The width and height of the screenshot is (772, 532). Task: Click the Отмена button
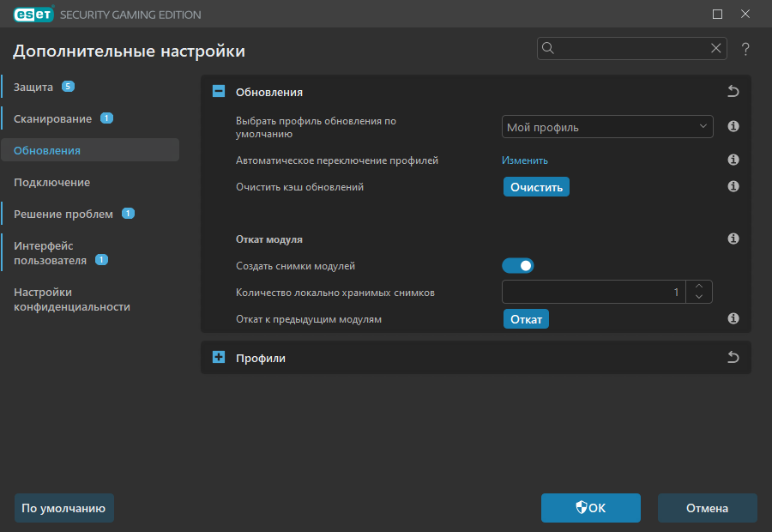[x=707, y=508]
